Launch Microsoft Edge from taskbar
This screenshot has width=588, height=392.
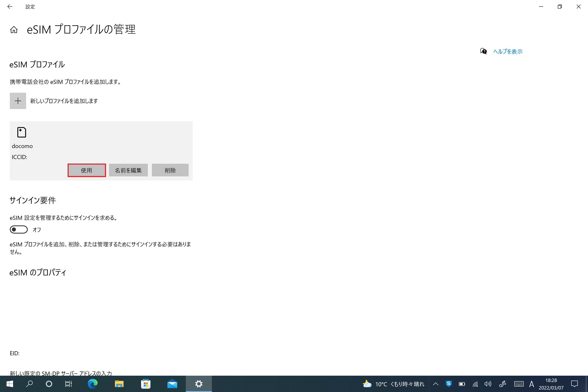[92, 384]
